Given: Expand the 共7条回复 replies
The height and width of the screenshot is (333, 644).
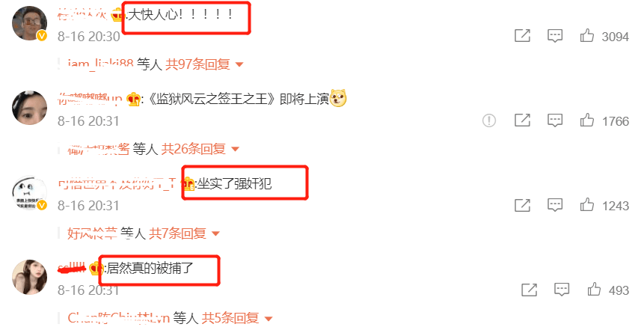Looking at the screenshot, I should 184,233.
